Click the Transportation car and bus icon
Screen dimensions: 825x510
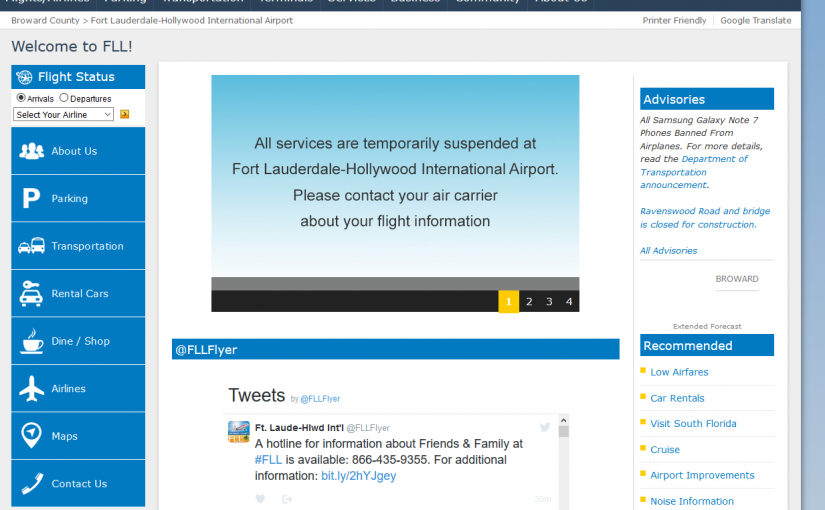[x=32, y=246]
